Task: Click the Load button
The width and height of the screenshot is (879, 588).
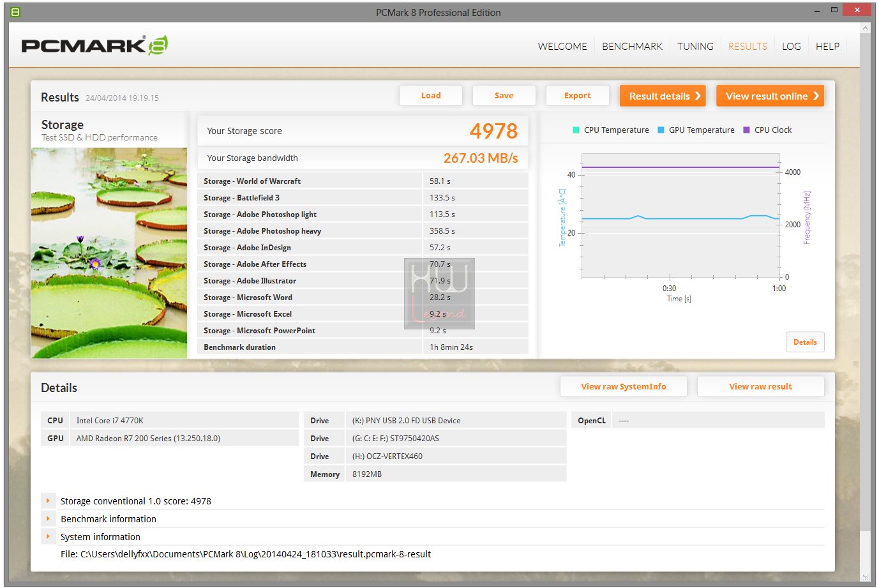Action: tap(431, 96)
